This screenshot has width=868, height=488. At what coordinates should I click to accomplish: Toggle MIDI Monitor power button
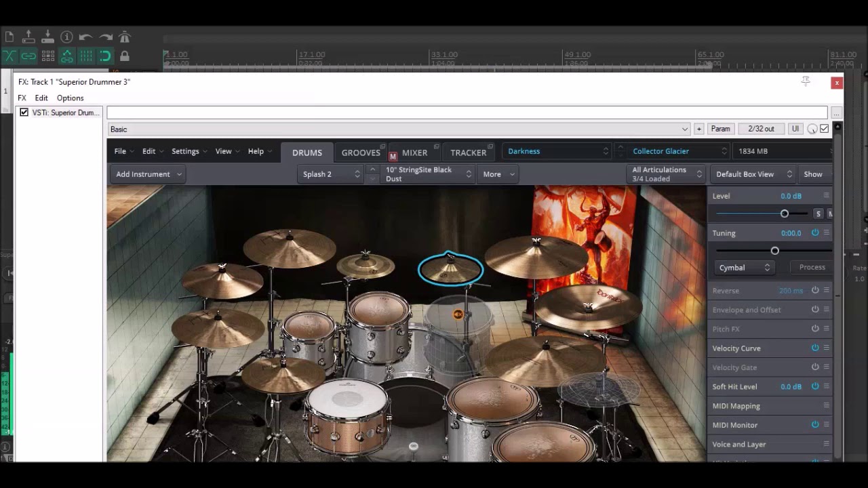coord(815,424)
